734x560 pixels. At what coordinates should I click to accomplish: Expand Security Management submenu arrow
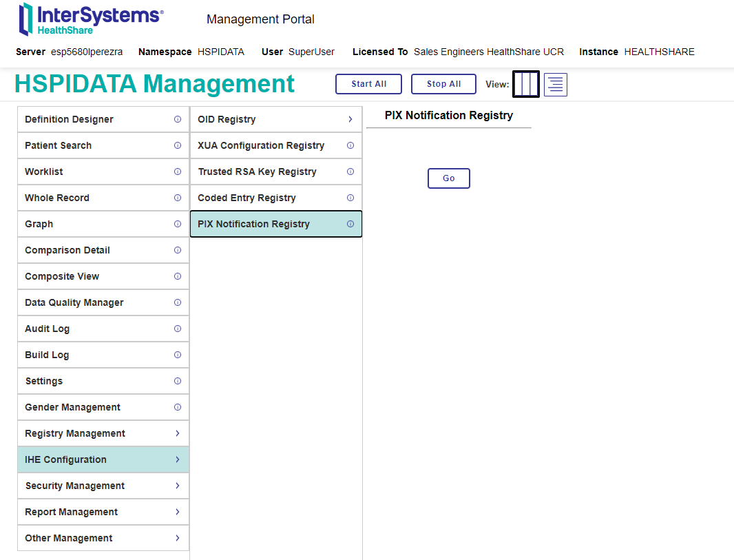click(178, 486)
